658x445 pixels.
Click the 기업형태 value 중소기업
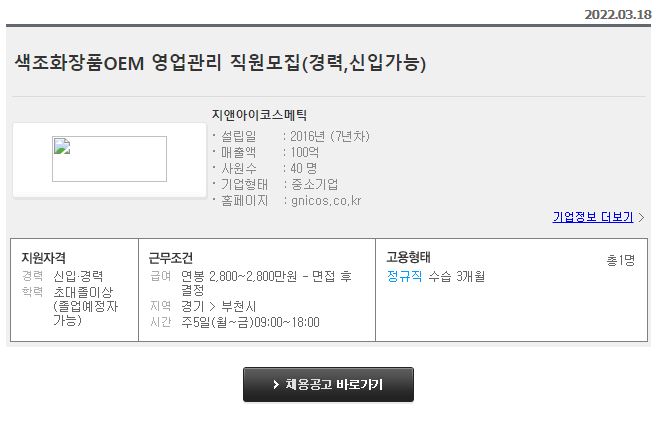point(314,184)
